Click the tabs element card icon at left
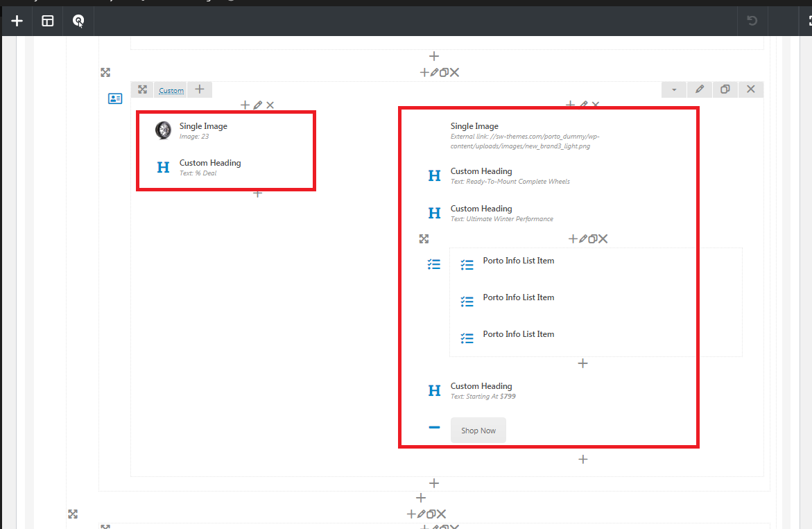 pyautogui.click(x=115, y=98)
